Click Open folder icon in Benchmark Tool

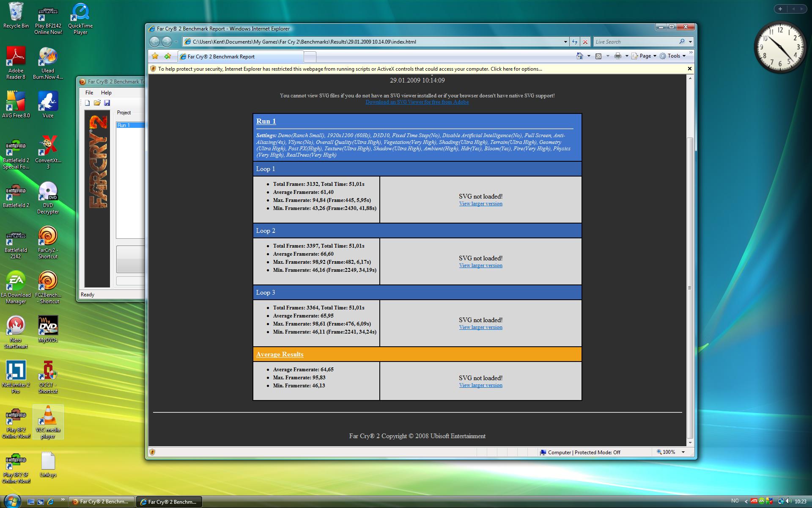pyautogui.click(x=97, y=103)
